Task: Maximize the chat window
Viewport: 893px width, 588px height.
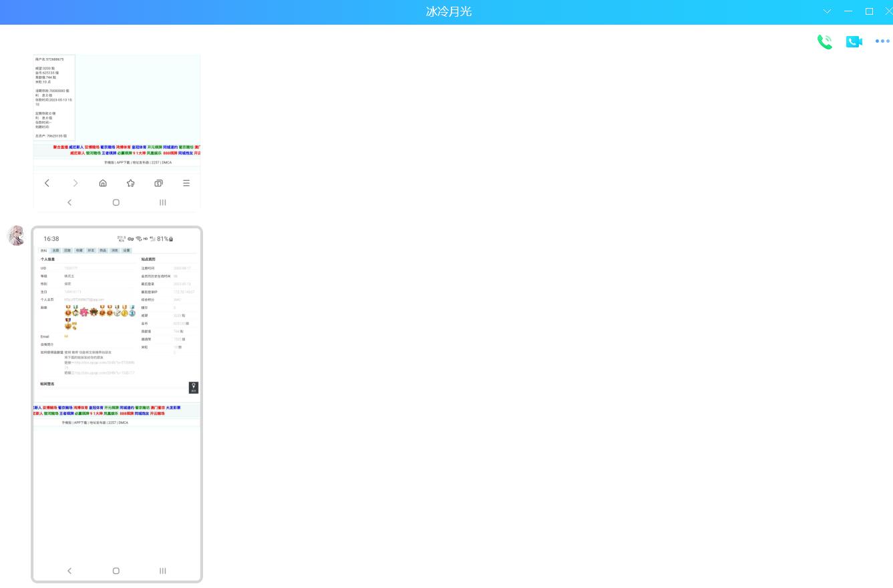Action: click(869, 11)
